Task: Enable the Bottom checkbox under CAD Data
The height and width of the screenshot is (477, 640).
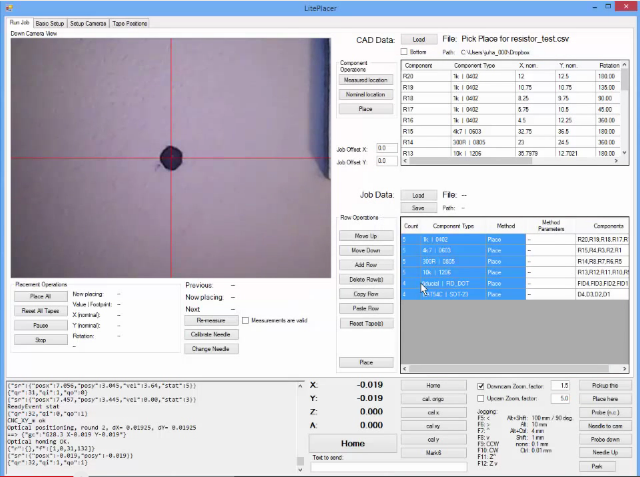Action: point(404,51)
